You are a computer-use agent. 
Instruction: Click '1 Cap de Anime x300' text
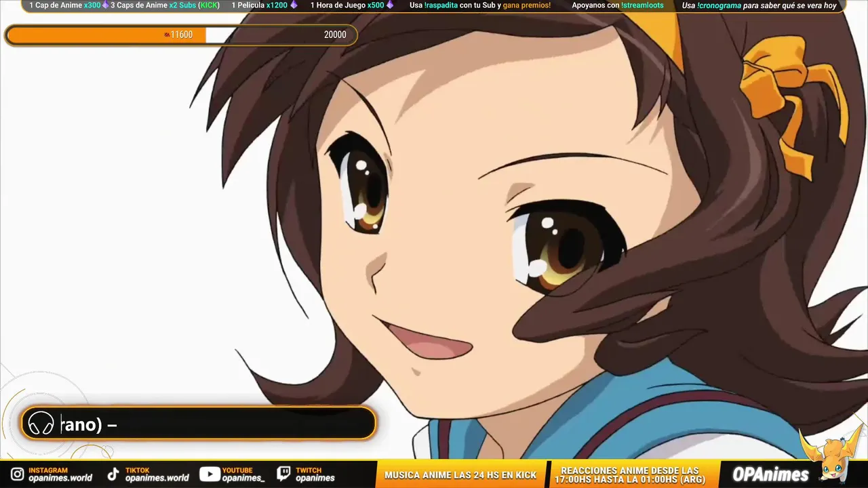(64, 5)
